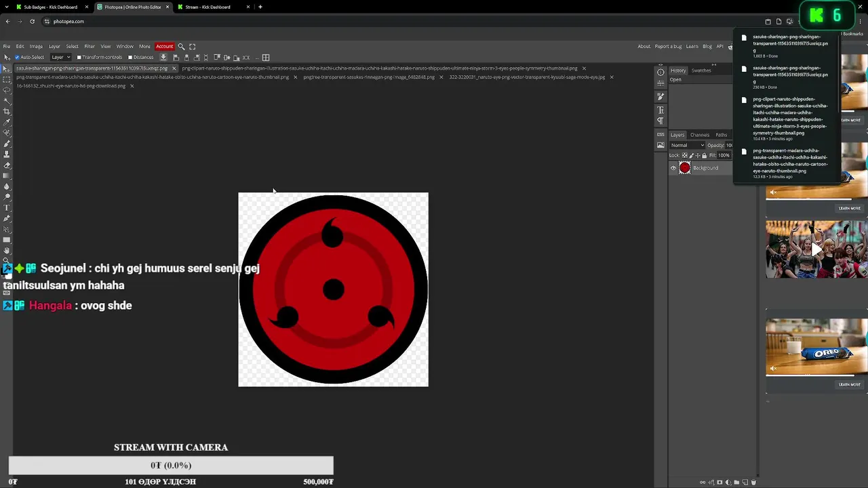This screenshot has width=868, height=488.
Task: Select the Brush tool
Action: click(x=7, y=144)
